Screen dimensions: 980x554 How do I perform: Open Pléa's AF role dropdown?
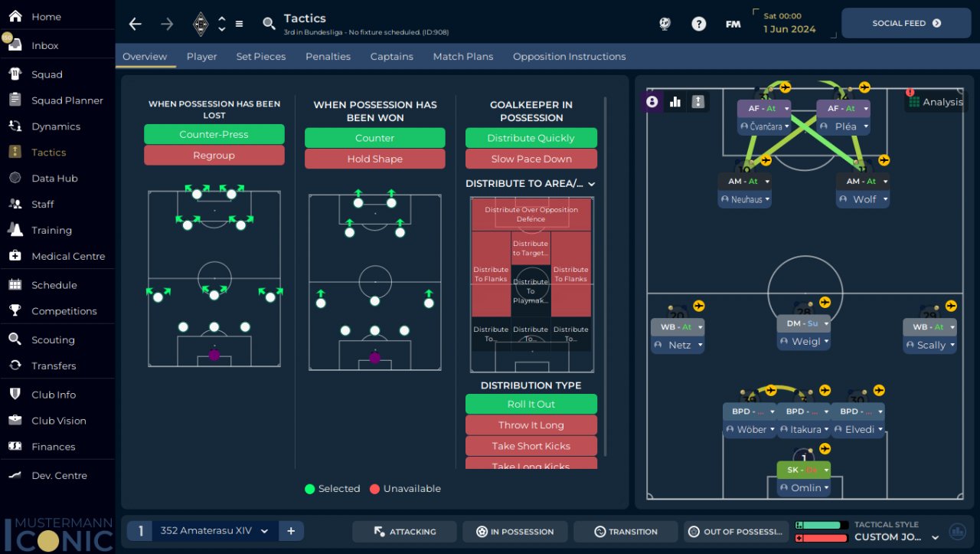(864, 109)
